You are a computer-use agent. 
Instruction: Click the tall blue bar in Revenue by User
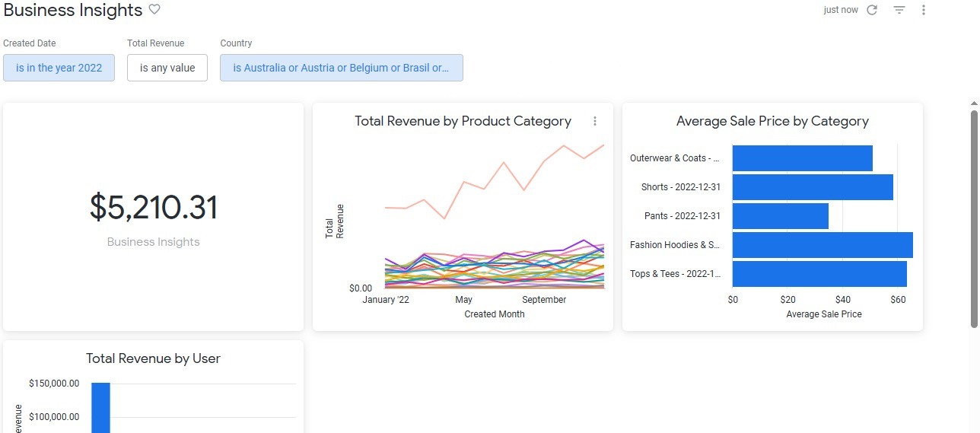(x=100, y=408)
